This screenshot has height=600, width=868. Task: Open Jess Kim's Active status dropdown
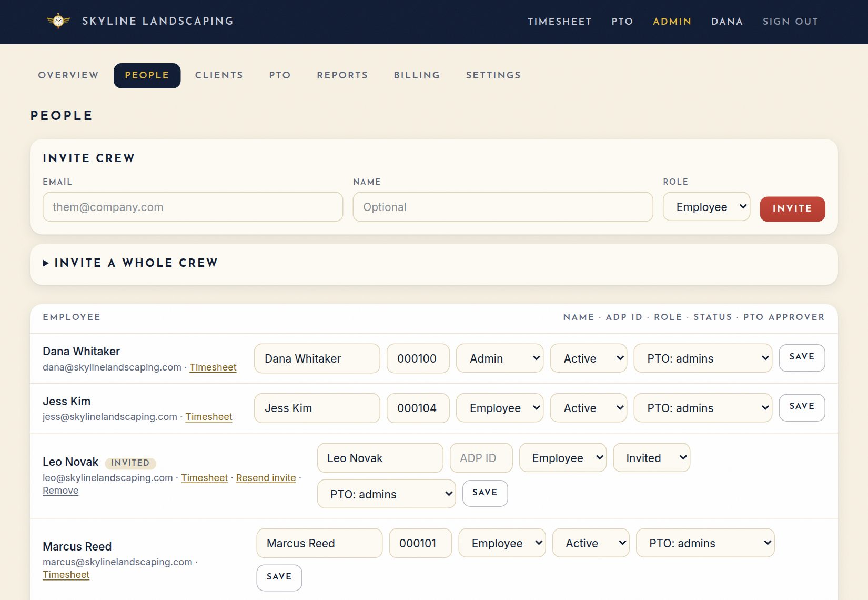(589, 408)
